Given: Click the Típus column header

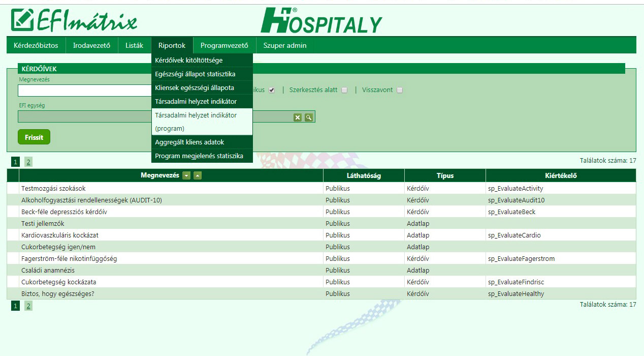Looking at the screenshot, I should 445,175.
